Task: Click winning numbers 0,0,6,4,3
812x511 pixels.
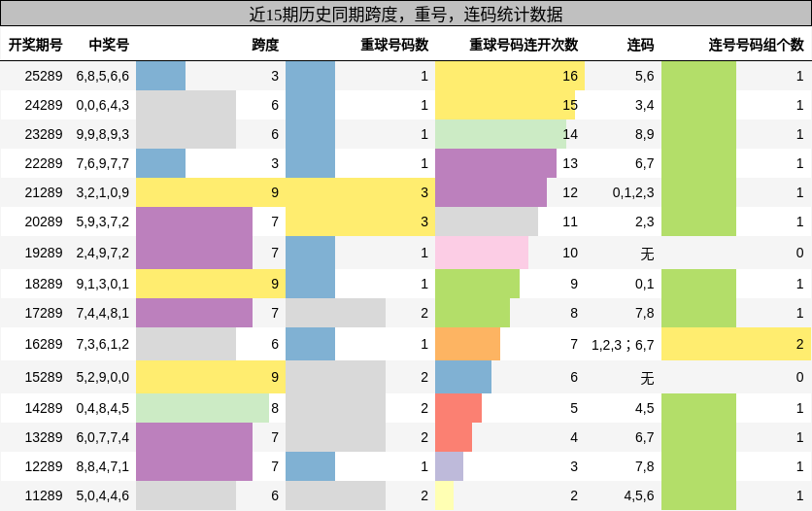Action: coord(103,105)
